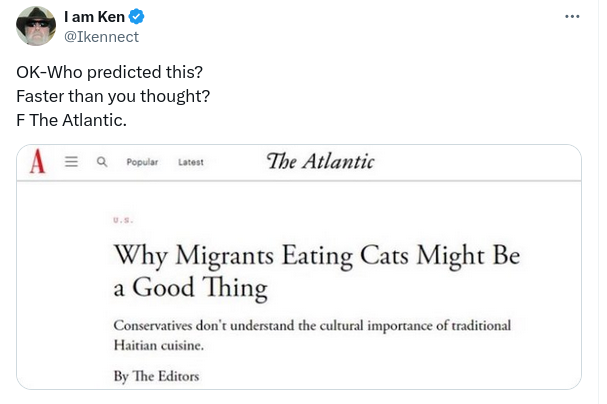The height and width of the screenshot is (404, 607).
Task: Open the tweet's more options menu
Action: point(572,17)
